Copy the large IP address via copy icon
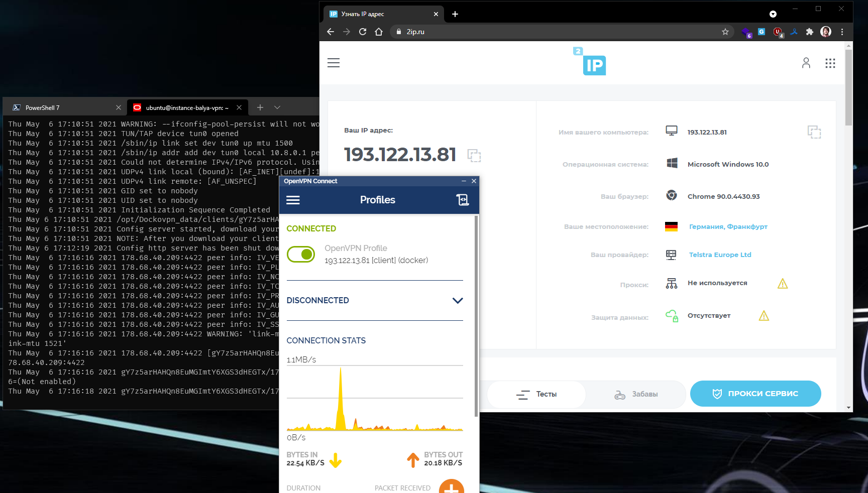868x493 pixels. point(474,156)
